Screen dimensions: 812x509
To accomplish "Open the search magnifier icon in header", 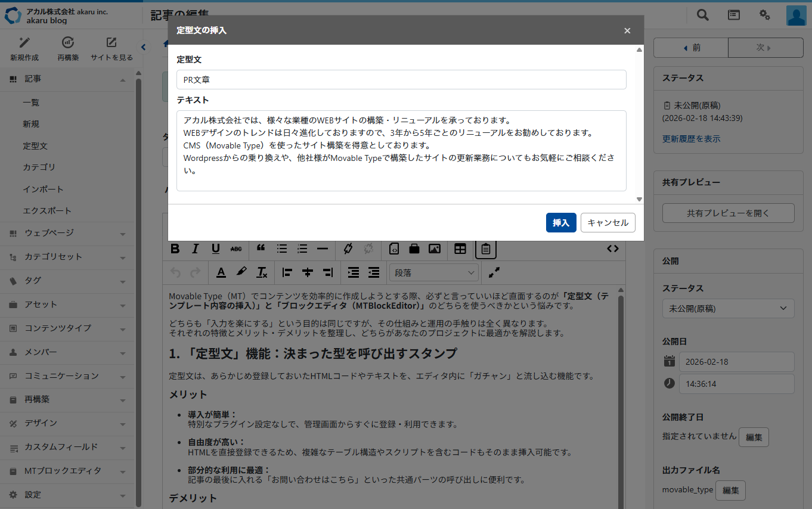I will (x=703, y=15).
